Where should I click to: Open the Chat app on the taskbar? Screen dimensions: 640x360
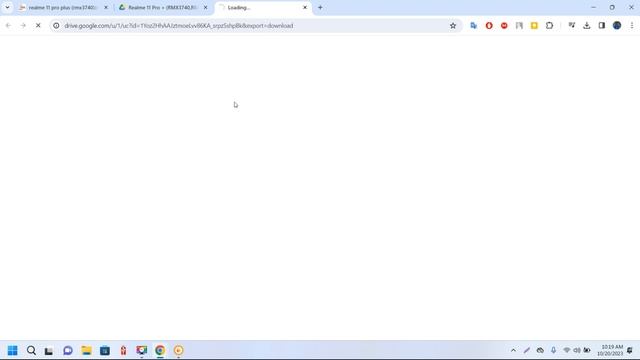[68, 350]
